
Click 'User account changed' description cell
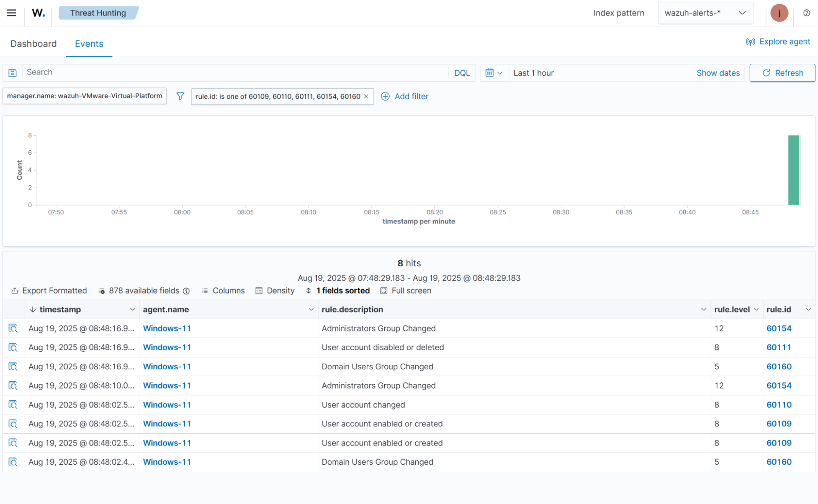tap(363, 405)
